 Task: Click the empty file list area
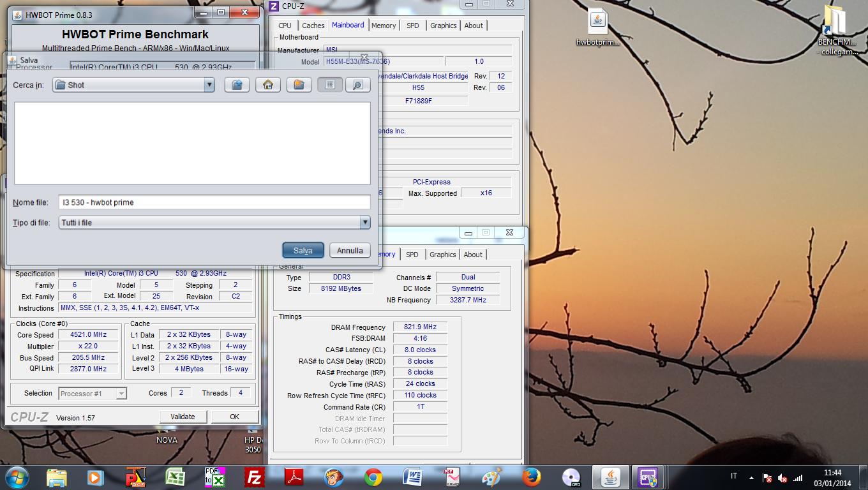[x=192, y=144]
